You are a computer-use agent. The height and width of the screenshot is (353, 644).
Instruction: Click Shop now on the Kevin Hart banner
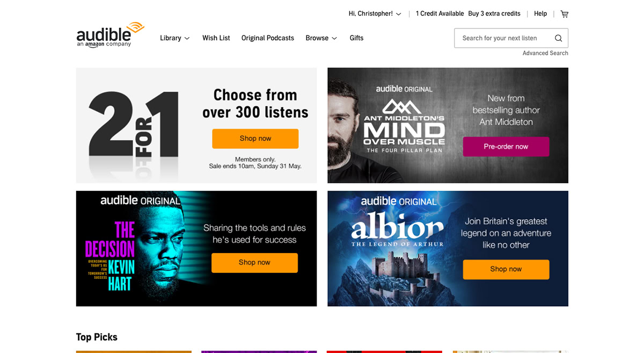point(254,263)
